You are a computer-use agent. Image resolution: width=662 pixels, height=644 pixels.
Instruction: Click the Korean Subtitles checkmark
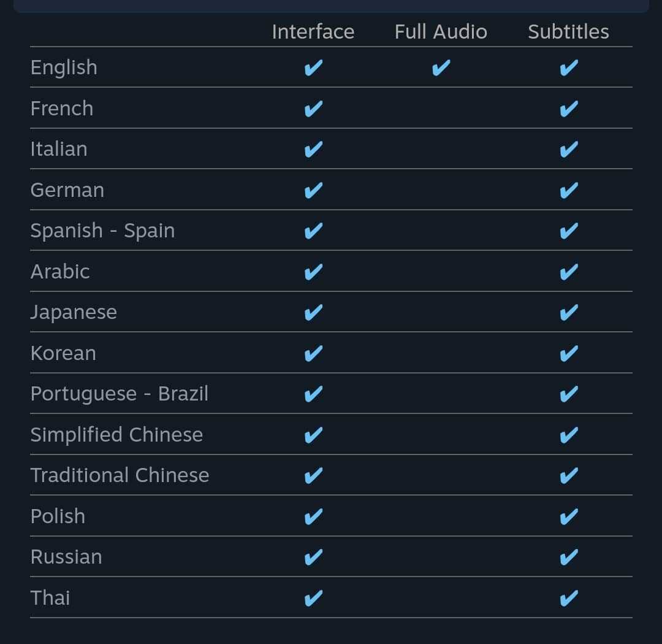click(x=569, y=353)
